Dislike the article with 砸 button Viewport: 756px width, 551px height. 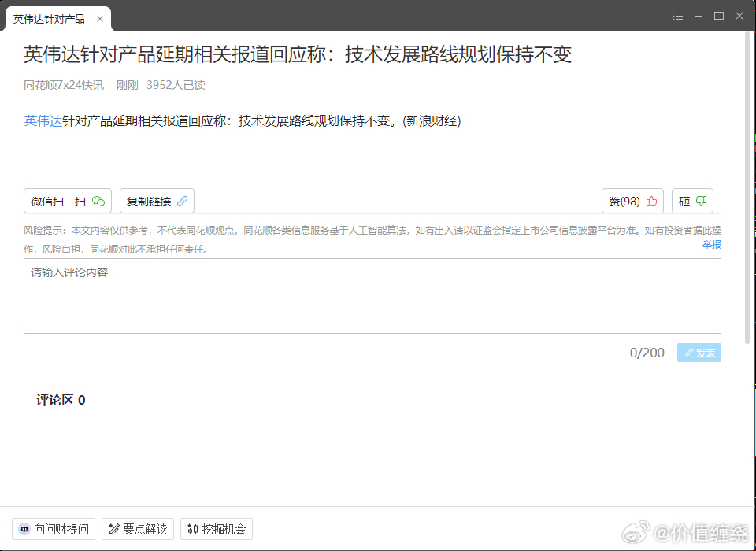click(692, 201)
